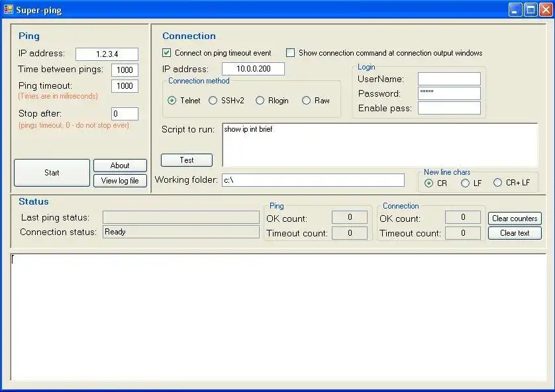
Task: Edit the Working folder path field
Action: 313,180
